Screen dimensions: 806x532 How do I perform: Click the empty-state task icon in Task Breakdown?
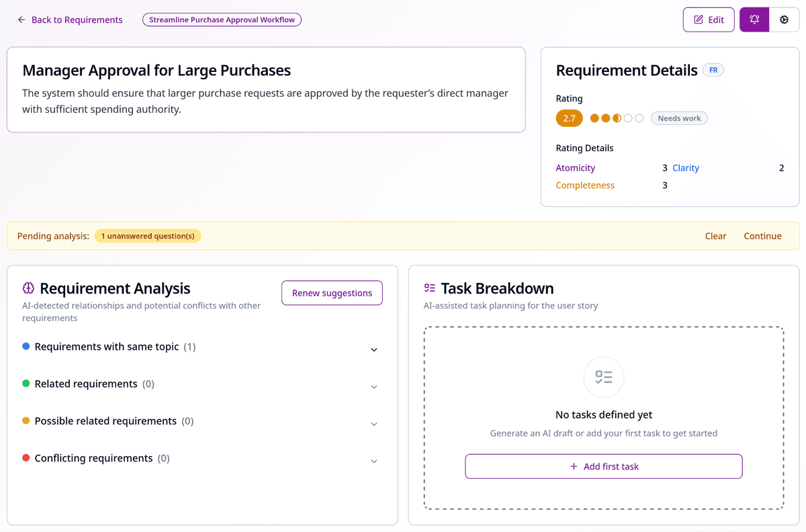(603, 377)
